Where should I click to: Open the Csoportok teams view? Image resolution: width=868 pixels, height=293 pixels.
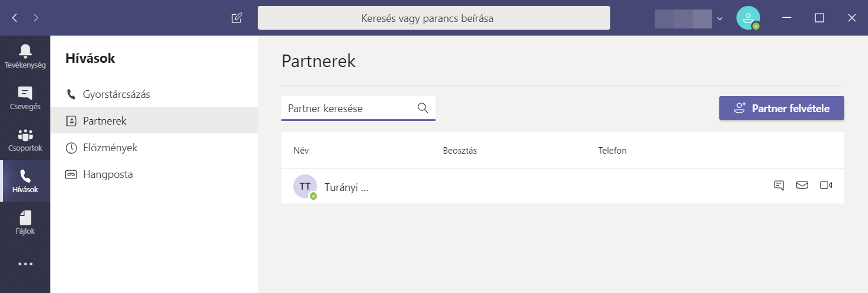(x=25, y=140)
